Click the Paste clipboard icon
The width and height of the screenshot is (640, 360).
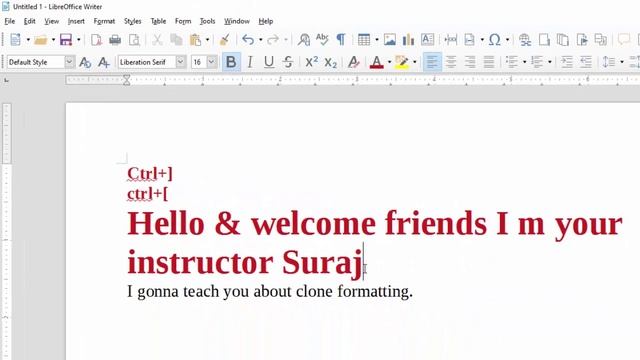click(x=196, y=40)
